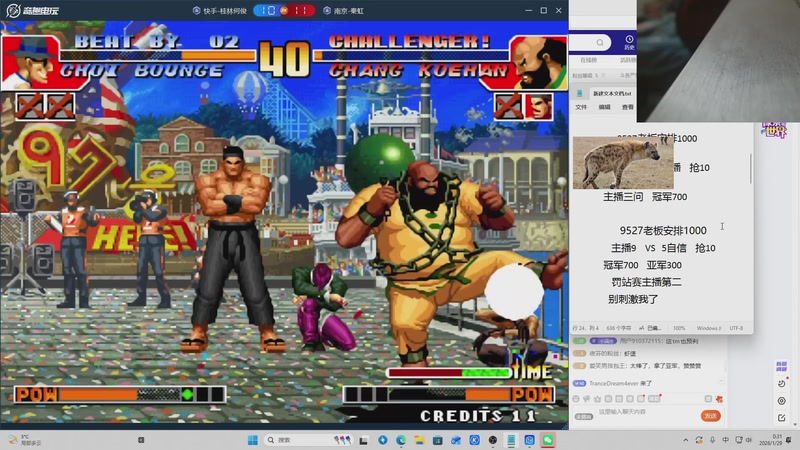Click the microphone icon in system tray
Screen dimensions: 800x450
(x=712, y=440)
